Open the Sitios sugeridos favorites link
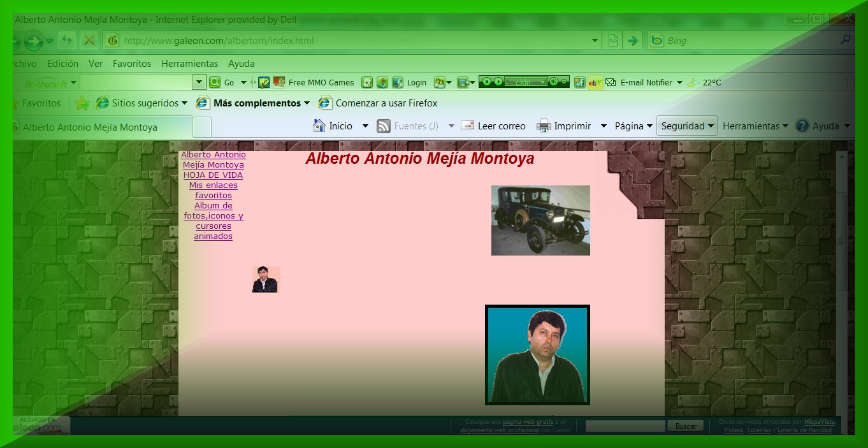The width and height of the screenshot is (868, 448). pos(141,103)
